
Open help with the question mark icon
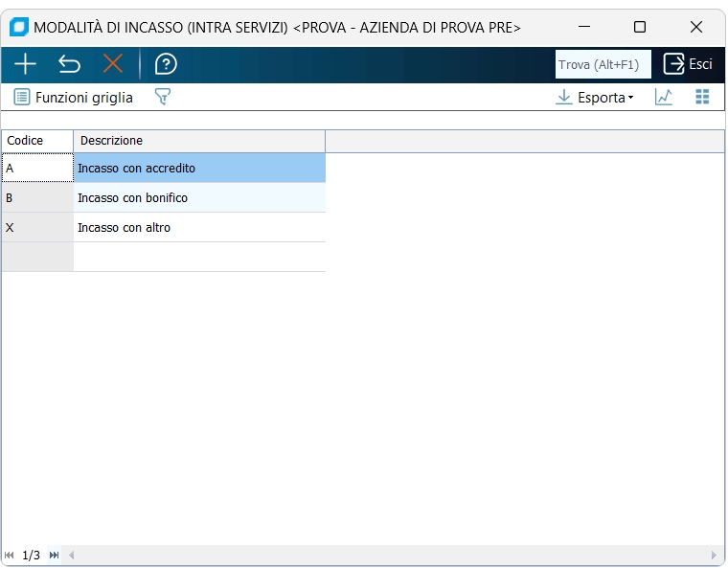coord(166,64)
